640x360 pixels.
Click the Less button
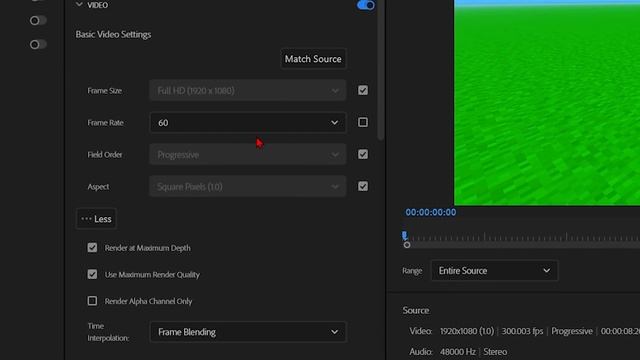[96, 219]
